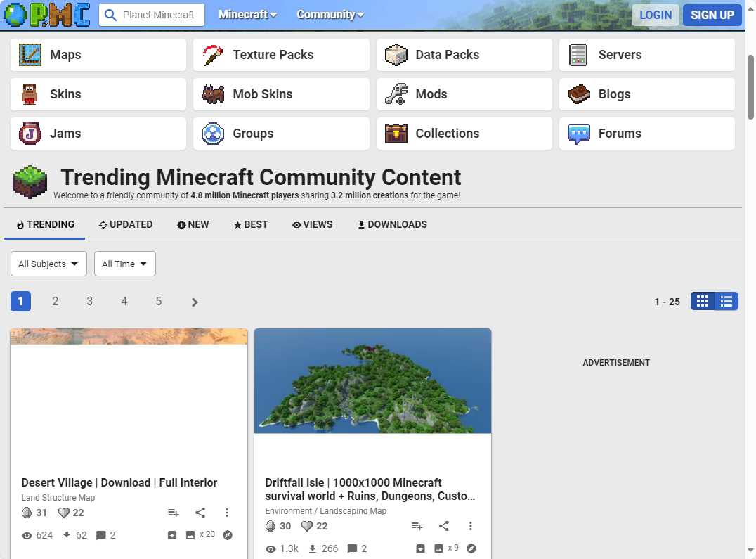
Task: Click diamond icon on Driftfall Isle
Action: click(271, 526)
